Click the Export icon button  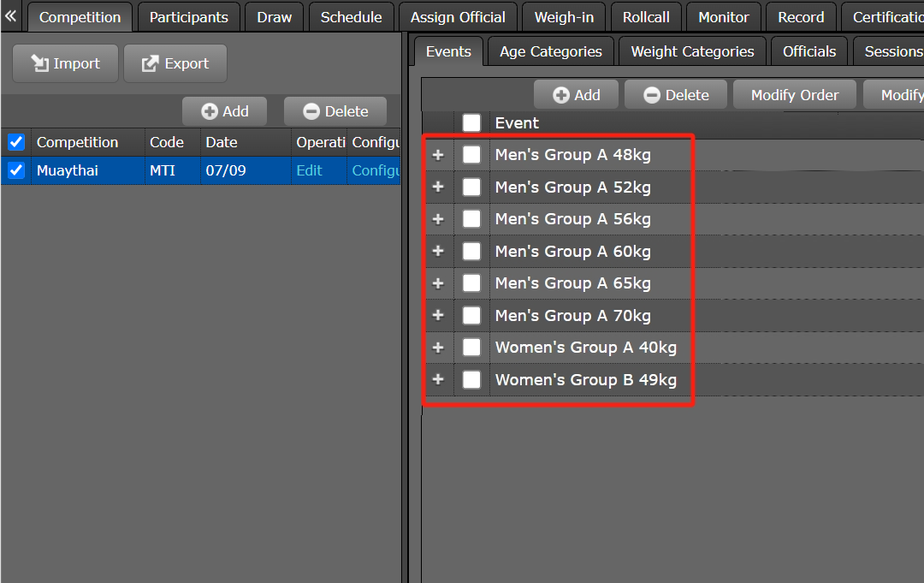pos(175,63)
